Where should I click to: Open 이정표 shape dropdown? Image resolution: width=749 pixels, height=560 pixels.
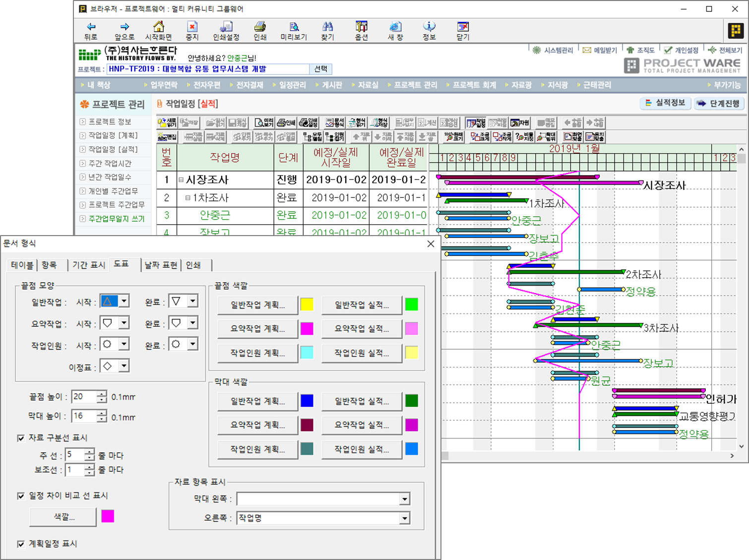pyautogui.click(x=124, y=366)
